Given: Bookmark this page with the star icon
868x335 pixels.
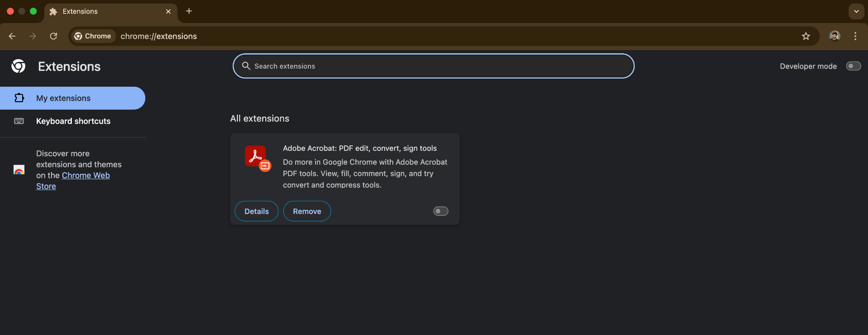Looking at the screenshot, I should [806, 36].
